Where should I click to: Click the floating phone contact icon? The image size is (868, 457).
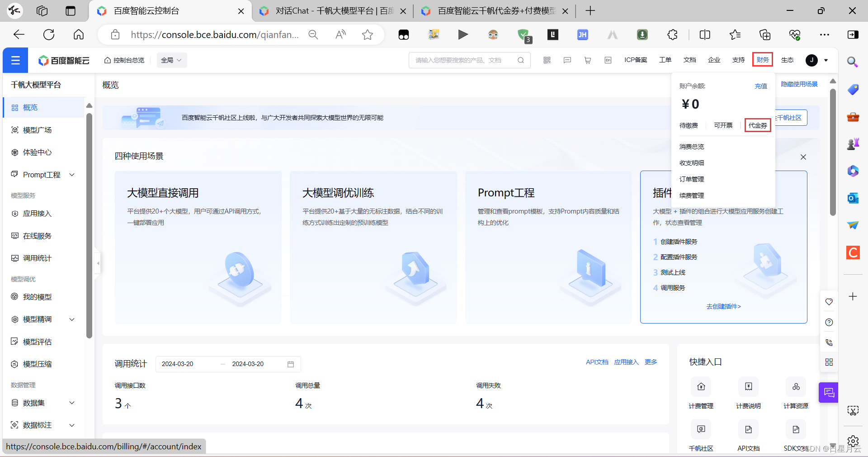[829, 343]
